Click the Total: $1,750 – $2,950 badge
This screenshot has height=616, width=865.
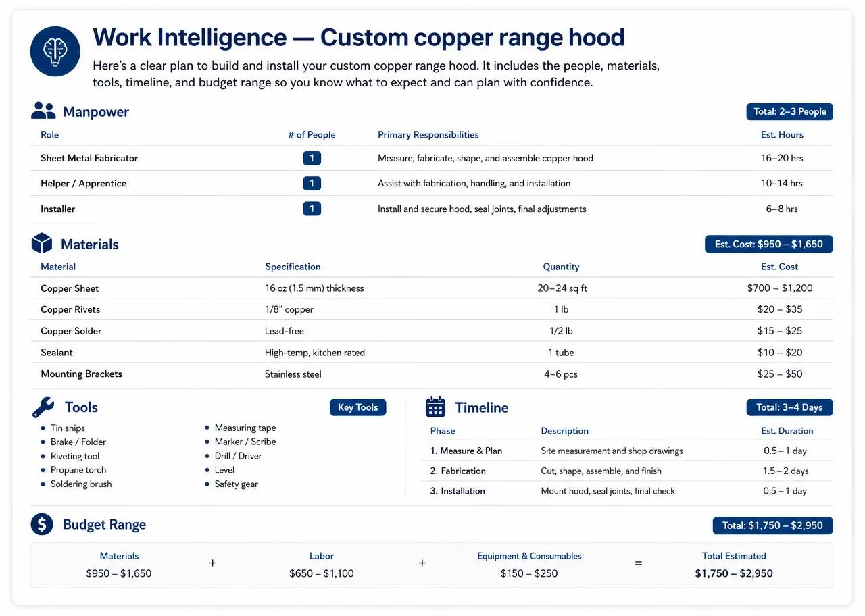pyautogui.click(x=773, y=525)
